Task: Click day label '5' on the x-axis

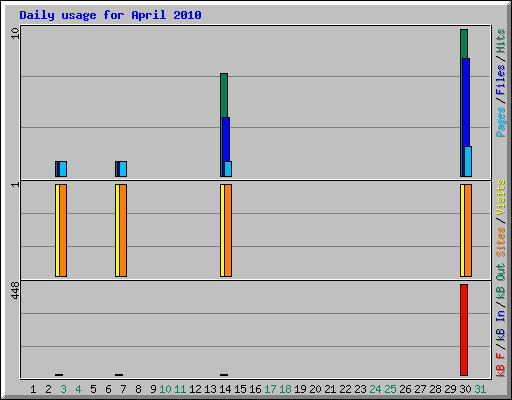Action: tap(93, 389)
